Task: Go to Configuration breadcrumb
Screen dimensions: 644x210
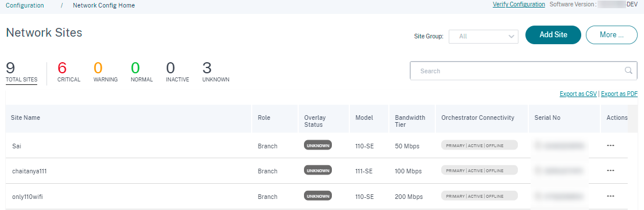Action: point(24,6)
